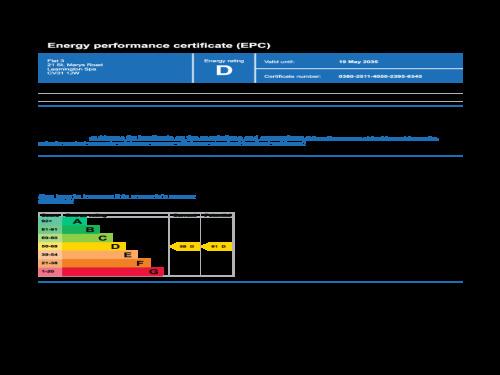500x375 pixels.
Task: Select the green B band bar
Action: [x=81, y=230]
